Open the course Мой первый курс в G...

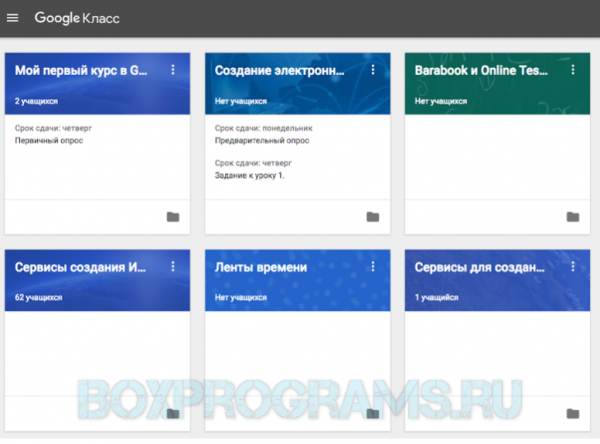coord(81,70)
